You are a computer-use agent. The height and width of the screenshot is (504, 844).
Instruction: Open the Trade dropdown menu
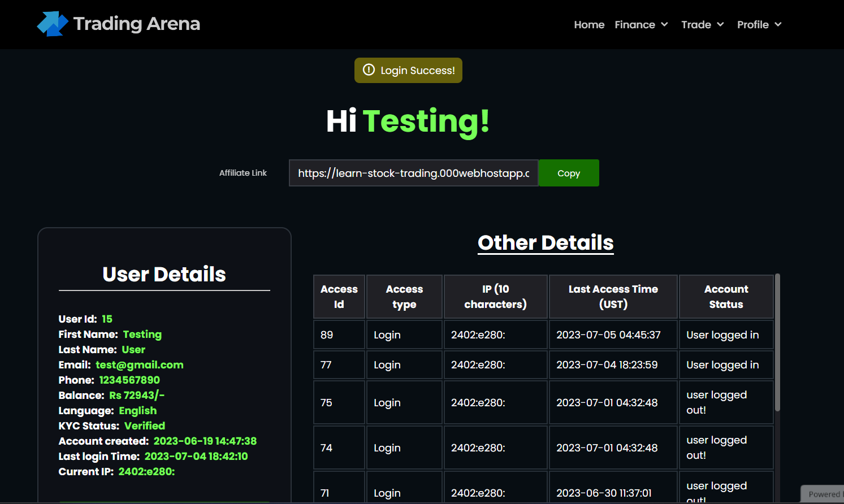click(x=702, y=24)
